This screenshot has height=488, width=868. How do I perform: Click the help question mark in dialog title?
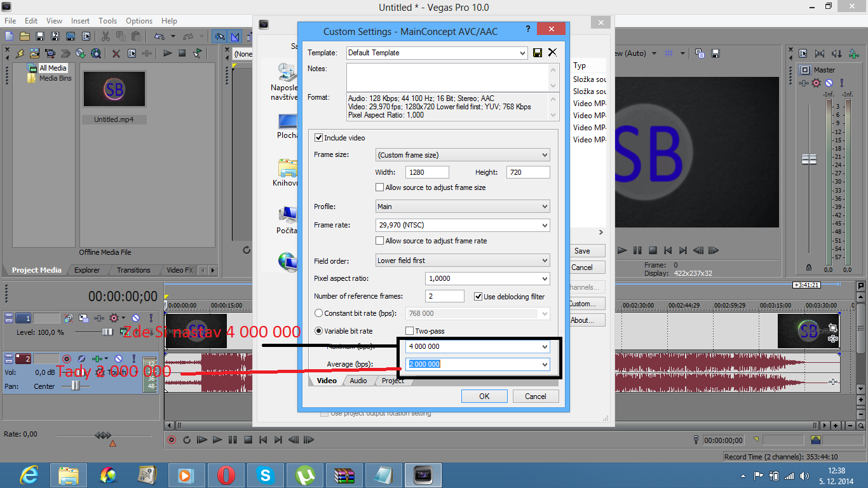pos(527,29)
